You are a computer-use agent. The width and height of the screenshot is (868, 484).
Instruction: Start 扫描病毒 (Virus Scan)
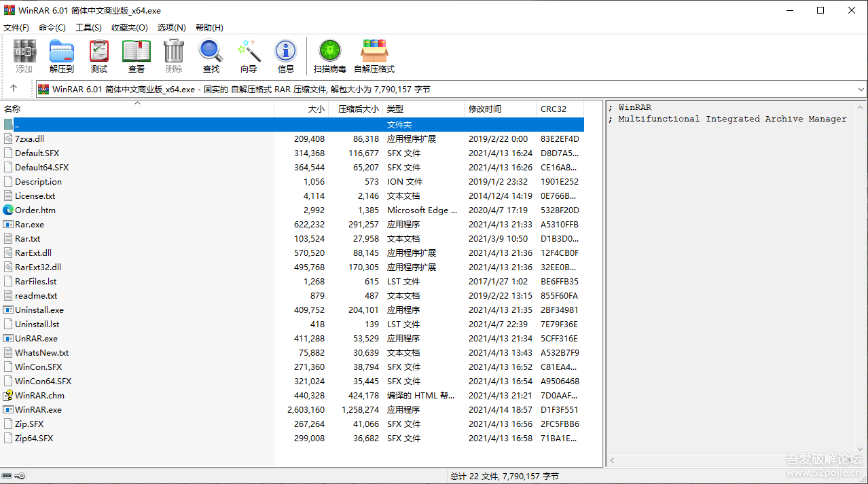coord(330,52)
